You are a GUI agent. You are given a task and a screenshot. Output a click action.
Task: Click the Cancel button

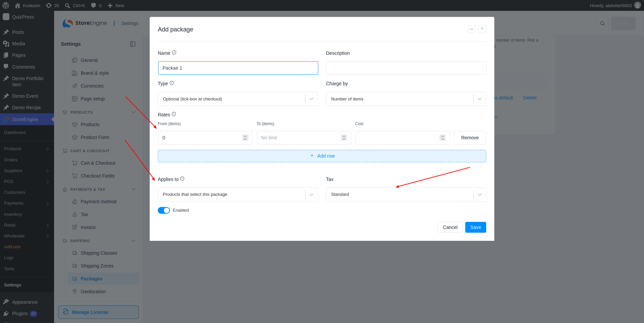click(450, 227)
